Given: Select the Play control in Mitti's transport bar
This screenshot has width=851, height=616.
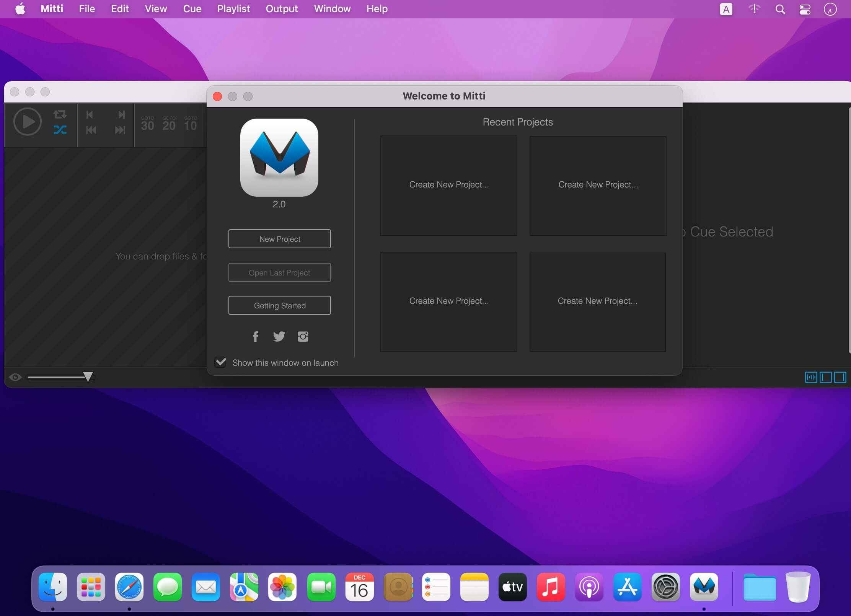Looking at the screenshot, I should [27, 121].
